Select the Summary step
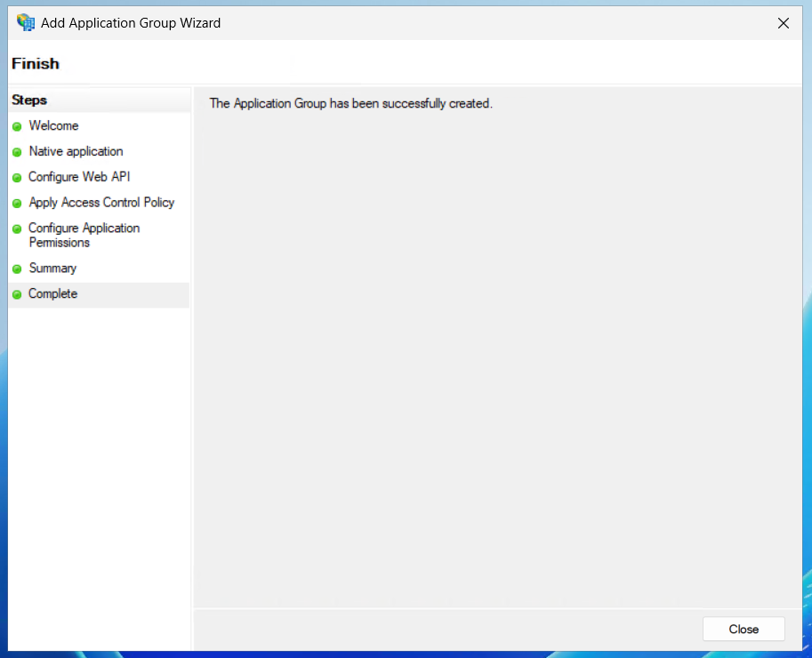 (52, 269)
